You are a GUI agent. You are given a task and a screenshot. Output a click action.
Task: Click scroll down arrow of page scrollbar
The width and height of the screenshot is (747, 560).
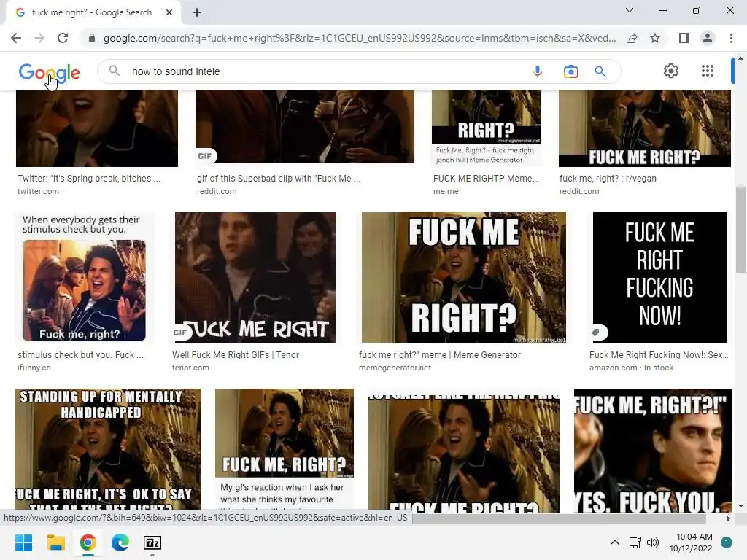coord(740,506)
